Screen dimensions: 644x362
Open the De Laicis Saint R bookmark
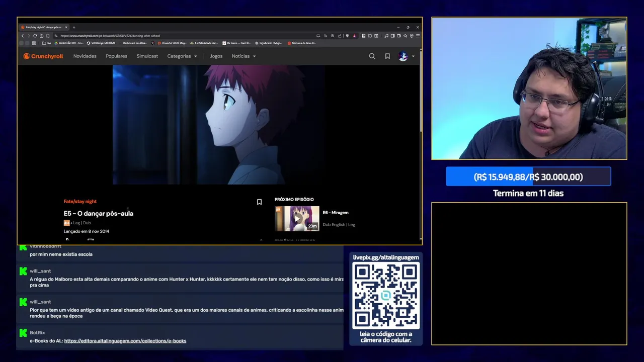pyautogui.click(x=236, y=43)
